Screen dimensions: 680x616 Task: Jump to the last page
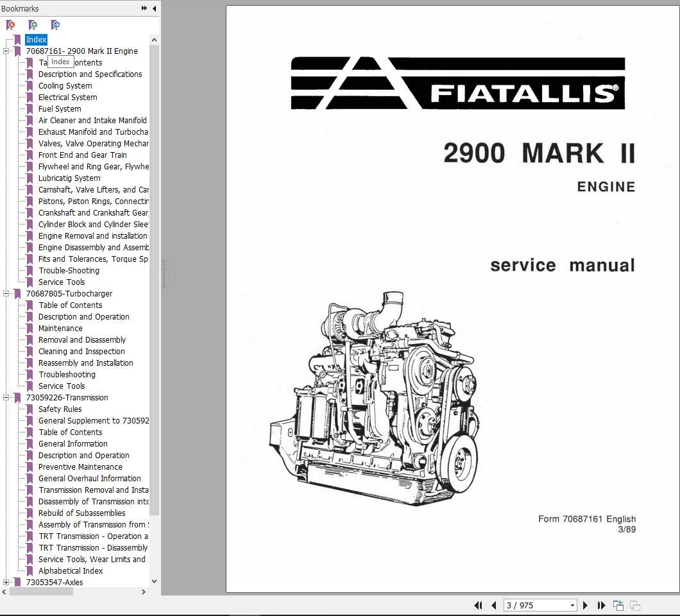tap(601, 605)
